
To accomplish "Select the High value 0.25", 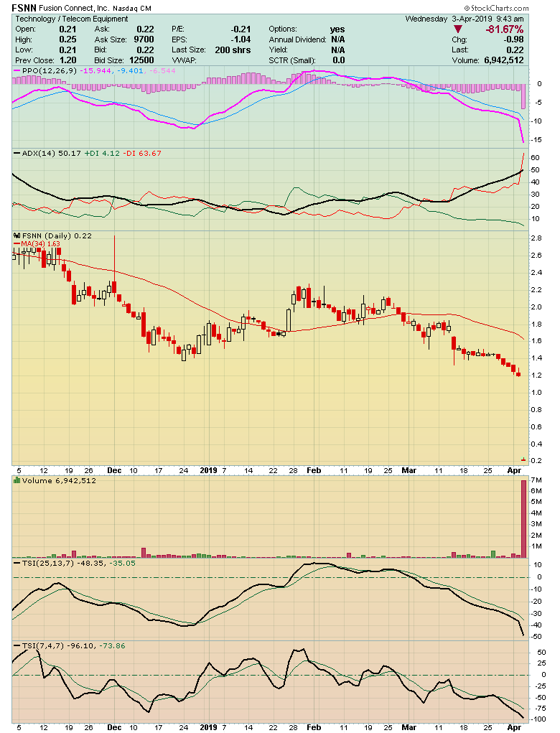I will [67, 39].
